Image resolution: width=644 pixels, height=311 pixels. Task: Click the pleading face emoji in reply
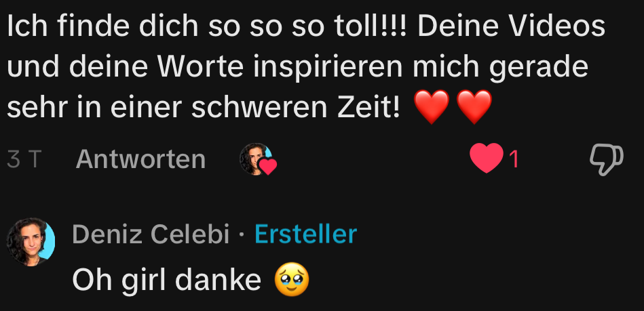click(292, 280)
